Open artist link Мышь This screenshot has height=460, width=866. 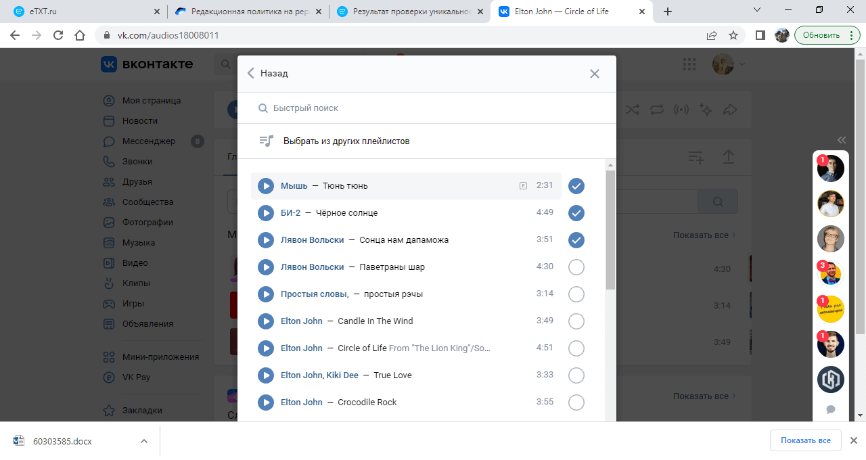293,186
